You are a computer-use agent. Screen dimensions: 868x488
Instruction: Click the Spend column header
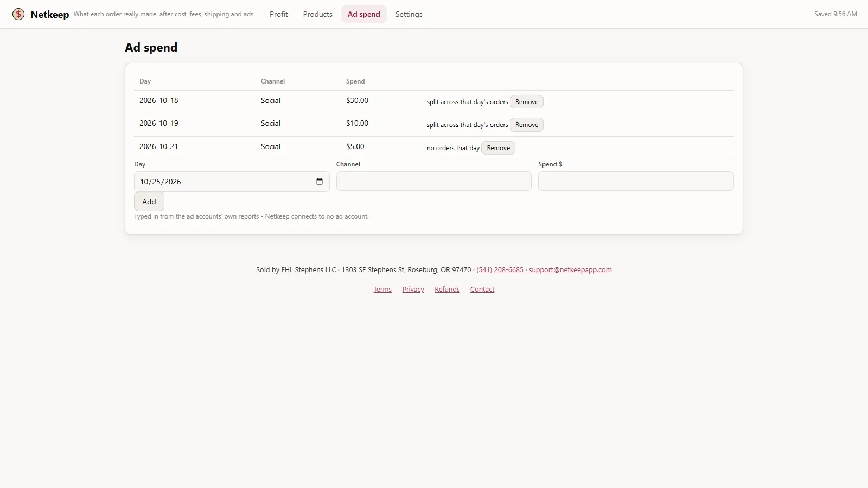click(355, 81)
